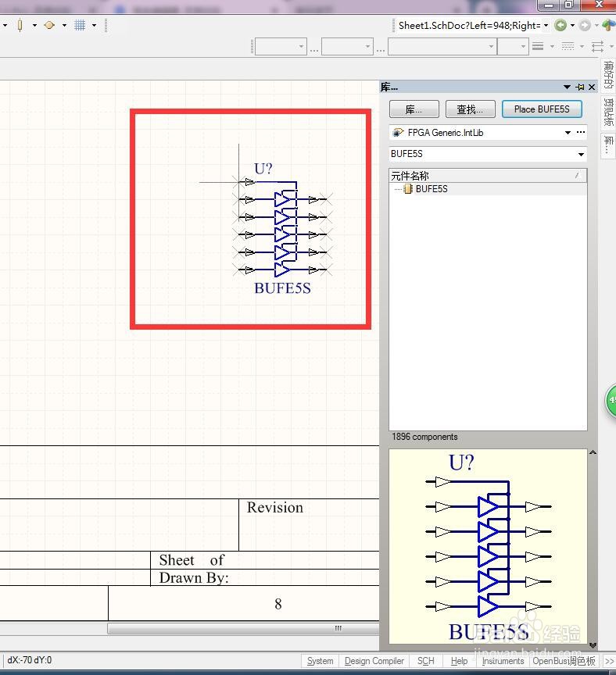Click the sort indicator in 元件名称 header
The height and width of the screenshot is (675, 616).
point(577,175)
